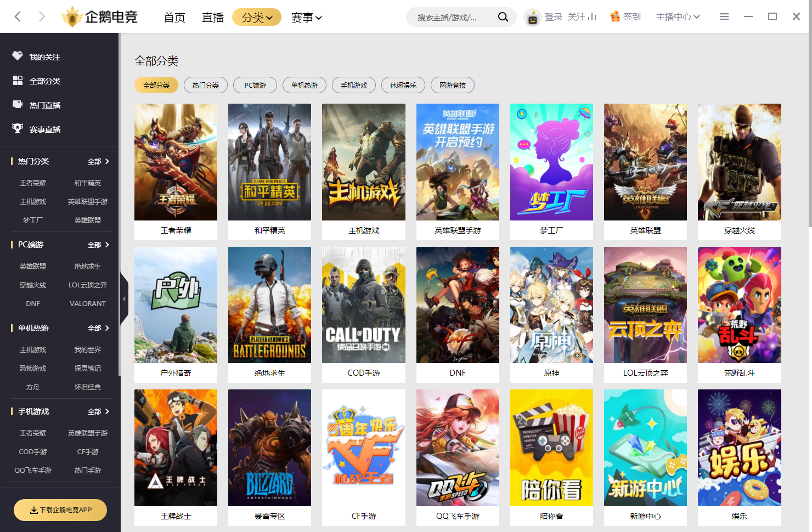
Task: Expand all of 单机热游 in the sidebar
Action: coord(99,328)
